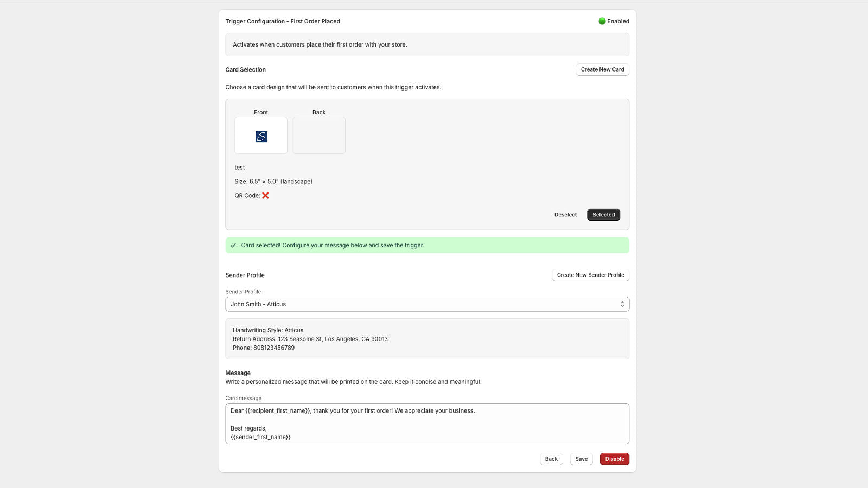This screenshot has width=868, height=488.
Task: Click the blue "S" logo on the card front
Action: 261,136
